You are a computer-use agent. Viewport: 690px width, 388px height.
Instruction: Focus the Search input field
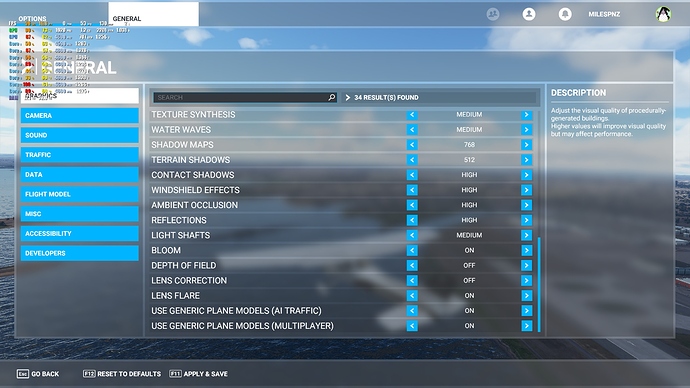(240, 97)
